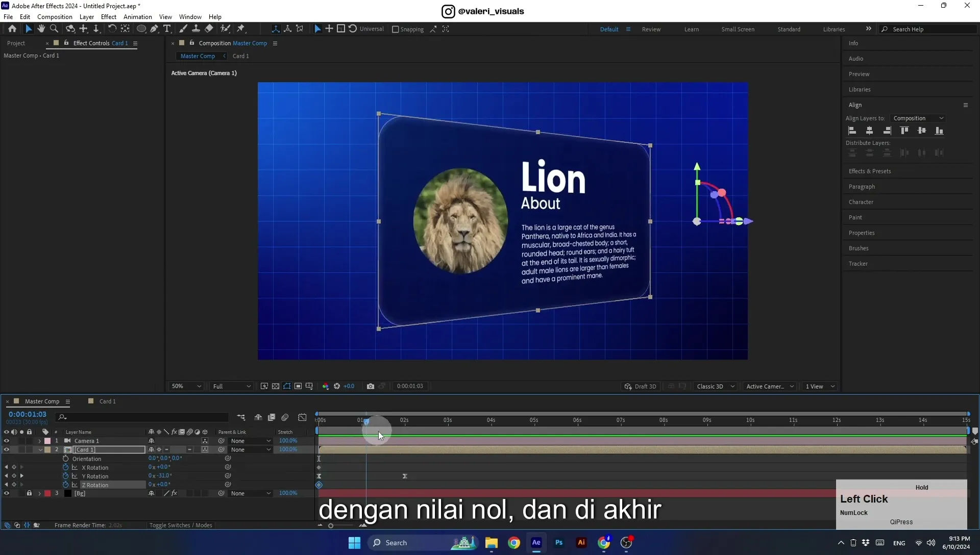Switch to the Review workspace
Screen dimensions: 980x555
coord(651,29)
